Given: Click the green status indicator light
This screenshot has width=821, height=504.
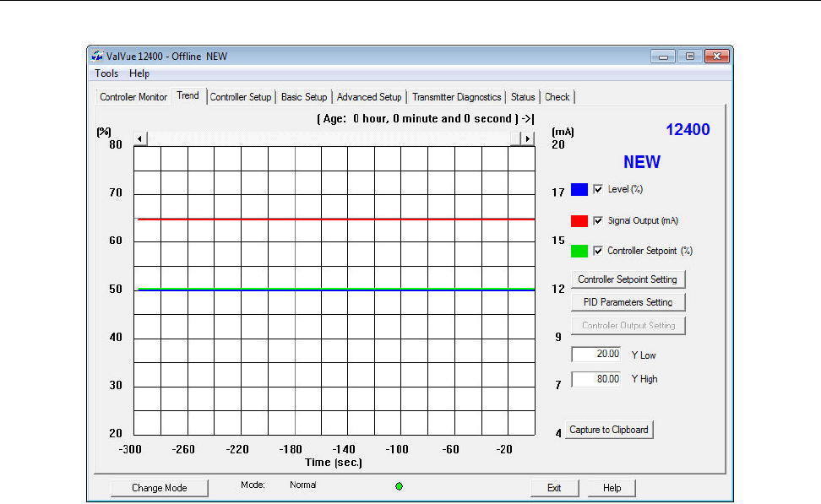Looking at the screenshot, I should [399, 486].
